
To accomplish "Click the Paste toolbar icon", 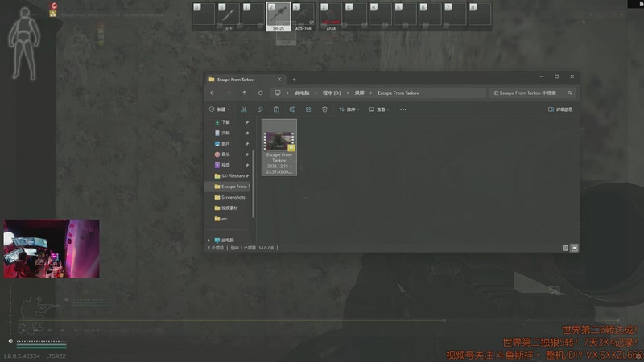I will (276, 109).
